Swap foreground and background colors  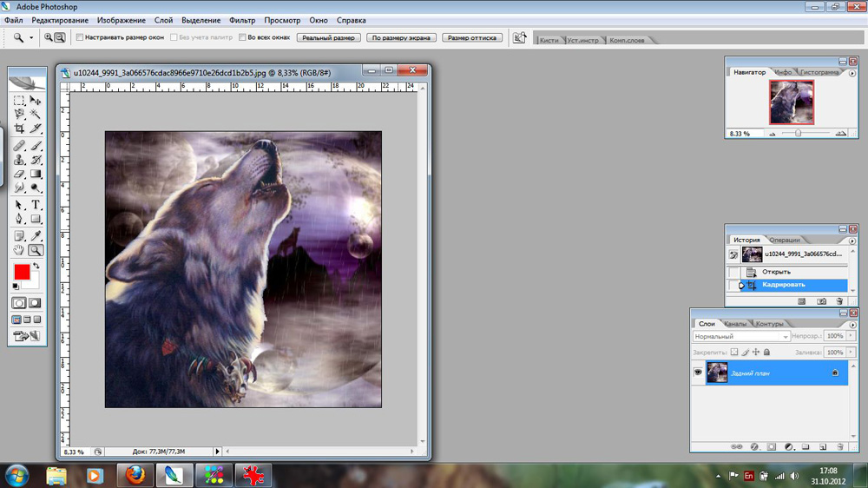click(x=36, y=266)
